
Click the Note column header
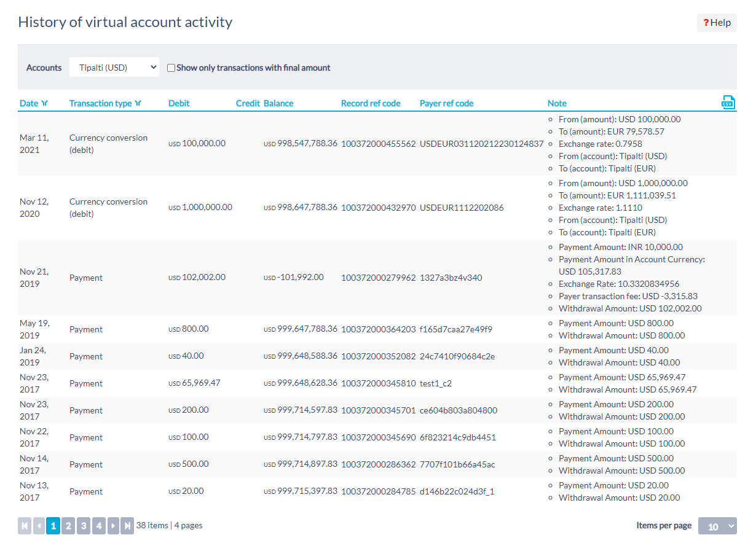(557, 103)
